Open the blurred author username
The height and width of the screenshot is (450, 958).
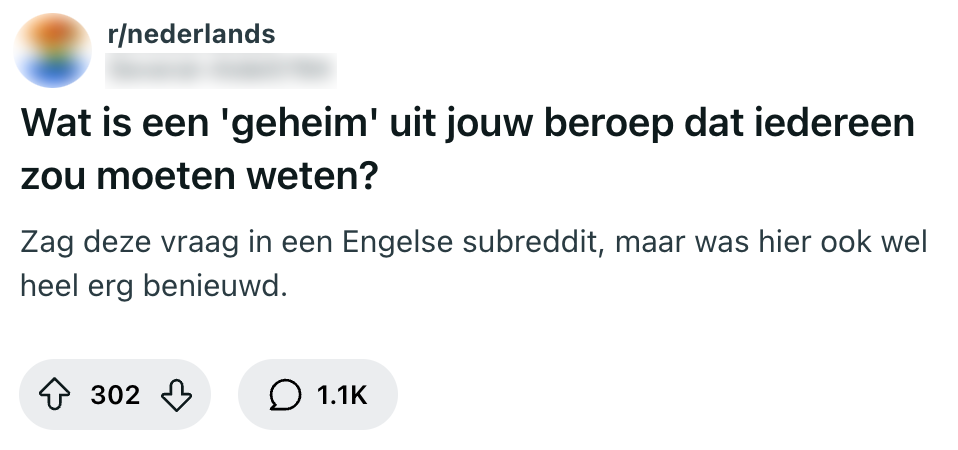tap(220, 68)
